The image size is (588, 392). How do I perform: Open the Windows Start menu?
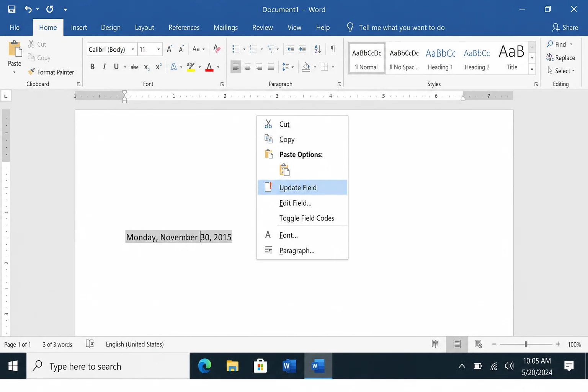tap(13, 366)
